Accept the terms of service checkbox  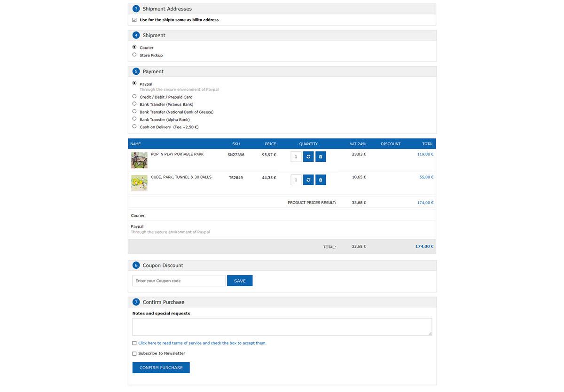coord(134,343)
